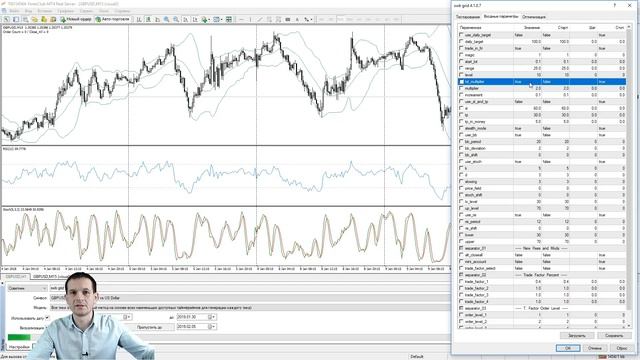Open the chart periods icon
This screenshot has width=640, height=360.
click(x=218, y=19)
